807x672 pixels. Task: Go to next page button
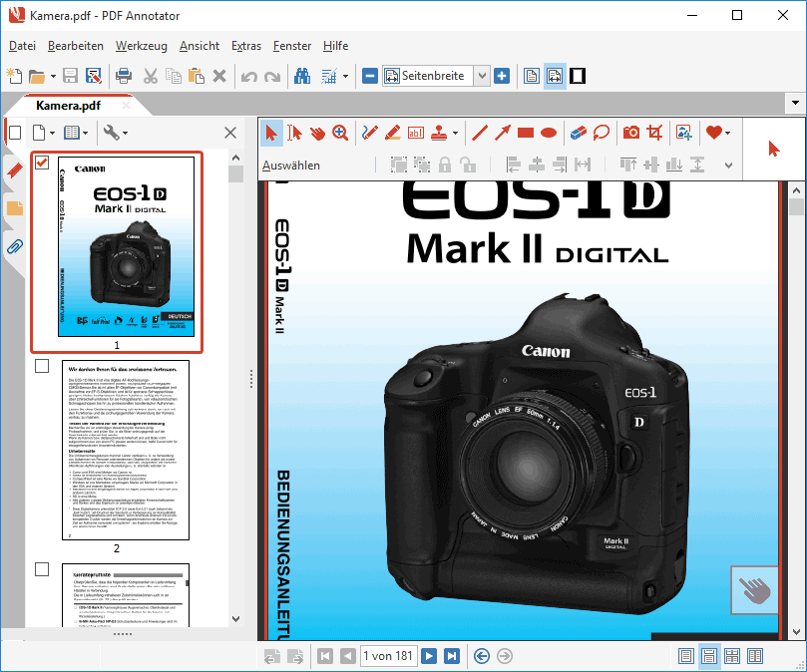[x=429, y=656]
